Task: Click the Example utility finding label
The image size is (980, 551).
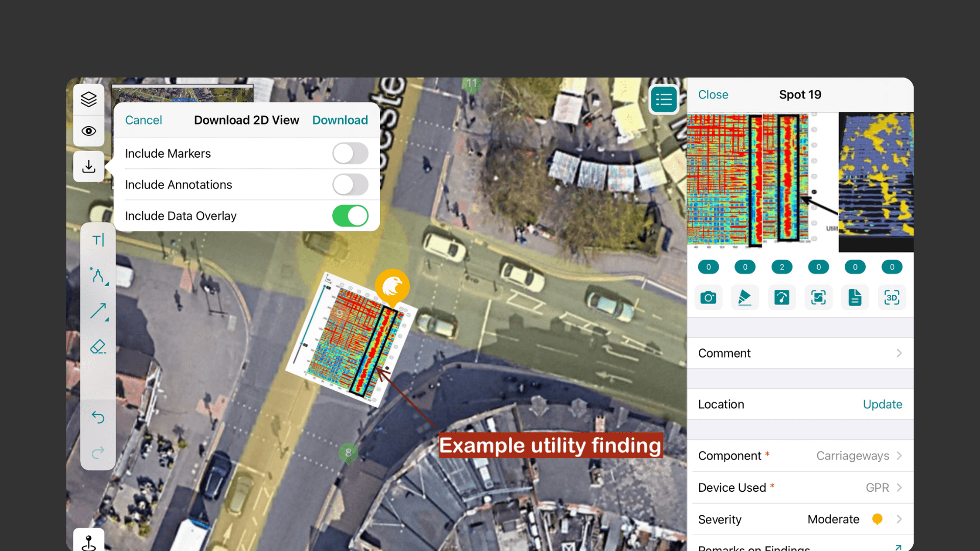Action: point(550,445)
